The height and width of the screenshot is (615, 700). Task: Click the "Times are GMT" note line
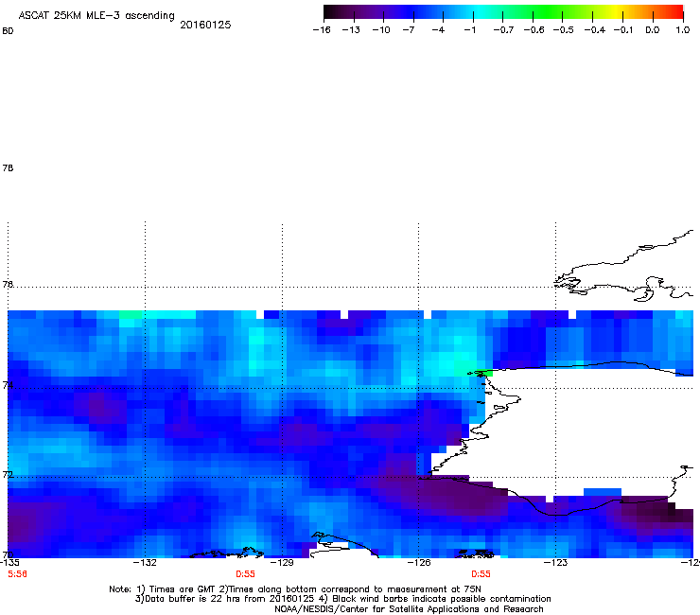(x=295, y=589)
